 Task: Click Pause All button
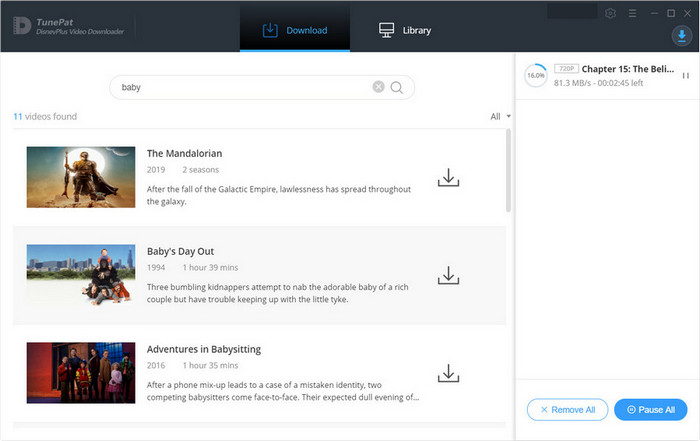click(x=650, y=409)
